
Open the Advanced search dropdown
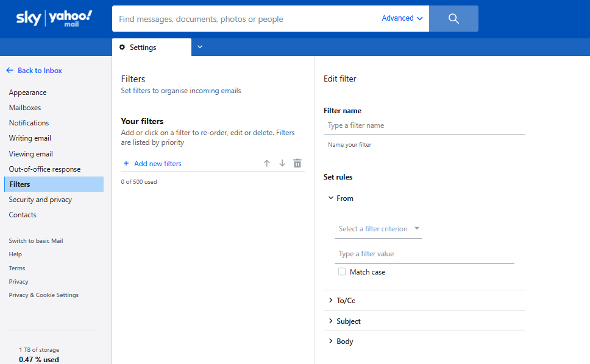(401, 18)
